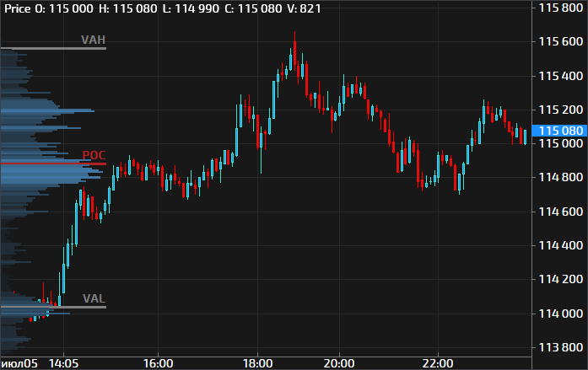Click the VAL label near the bottom
This screenshot has width=588, height=370.
(94, 298)
